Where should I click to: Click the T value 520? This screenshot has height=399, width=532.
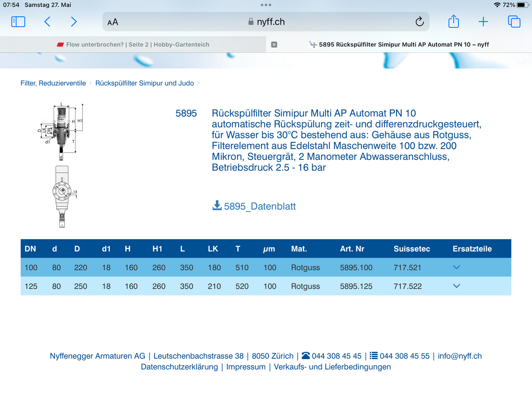[x=242, y=286]
